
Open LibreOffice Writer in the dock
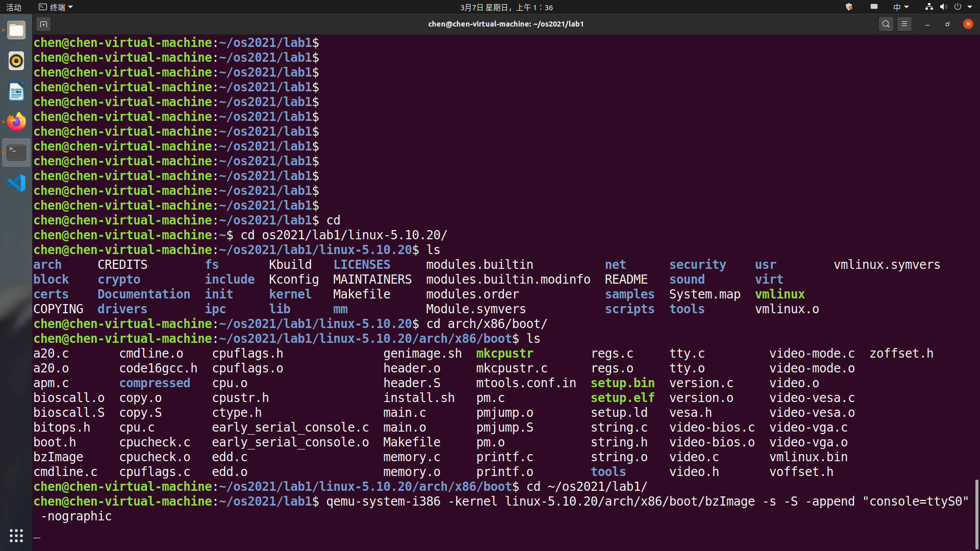tap(16, 92)
